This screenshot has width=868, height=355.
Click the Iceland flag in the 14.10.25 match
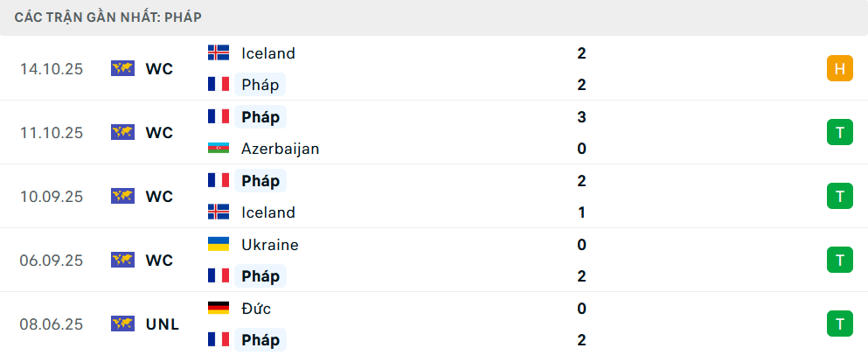point(219,52)
